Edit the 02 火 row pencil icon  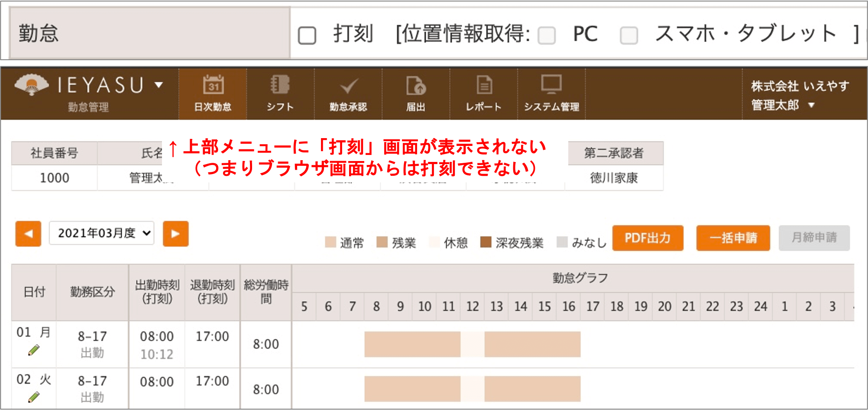pyautogui.click(x=34, y=397)
